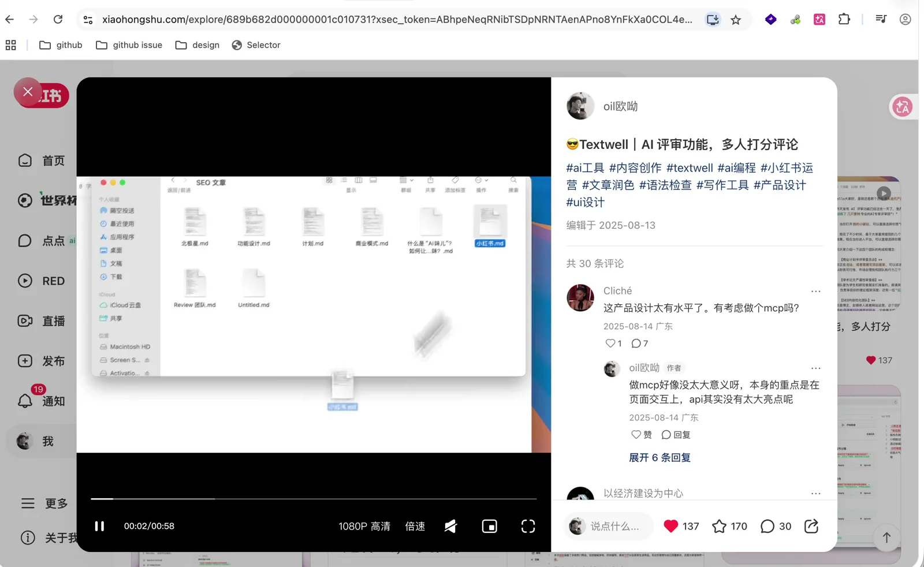Open the browser extensions puzzle icon
The height and width of the screenshot is (567, 924).
844,19
